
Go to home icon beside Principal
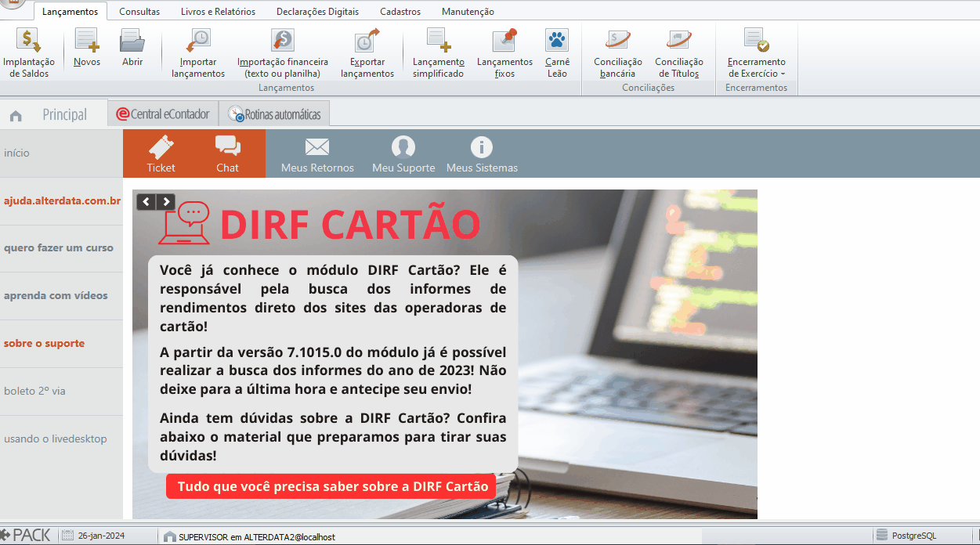pyautogui.click(x=16, y=116)
